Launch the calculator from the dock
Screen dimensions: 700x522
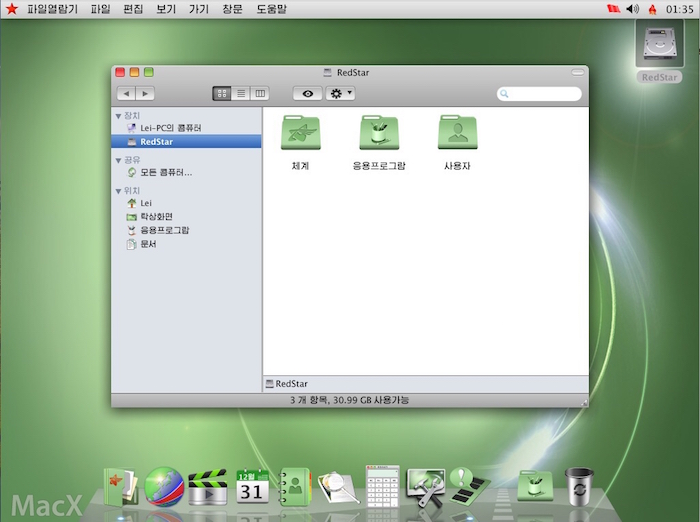[x=382, y=486]
